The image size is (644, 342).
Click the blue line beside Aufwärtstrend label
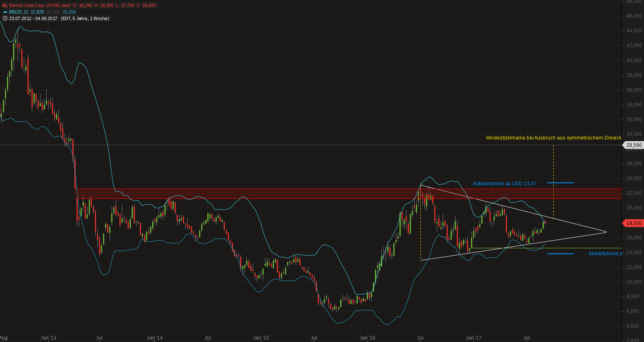560,183
